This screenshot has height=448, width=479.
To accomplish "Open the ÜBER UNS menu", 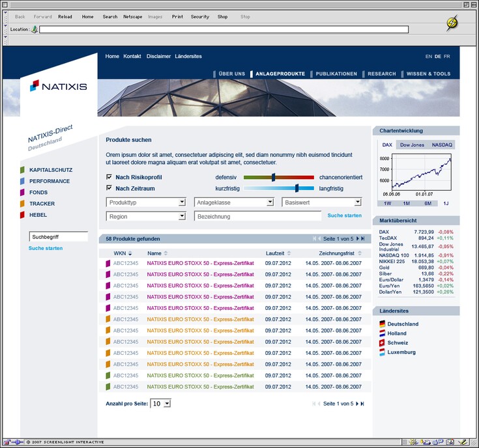I will tap(231, 74).
